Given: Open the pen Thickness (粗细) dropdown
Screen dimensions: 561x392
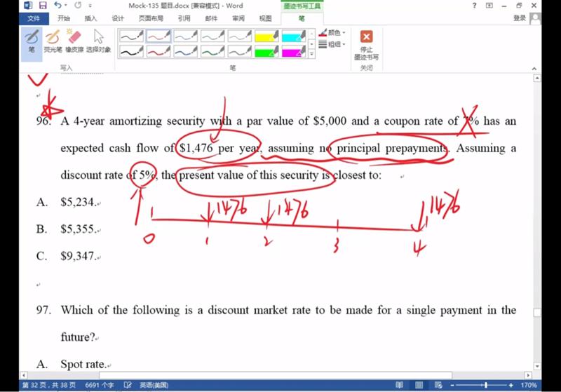Looking at the screenshot, I should point(334,44).
